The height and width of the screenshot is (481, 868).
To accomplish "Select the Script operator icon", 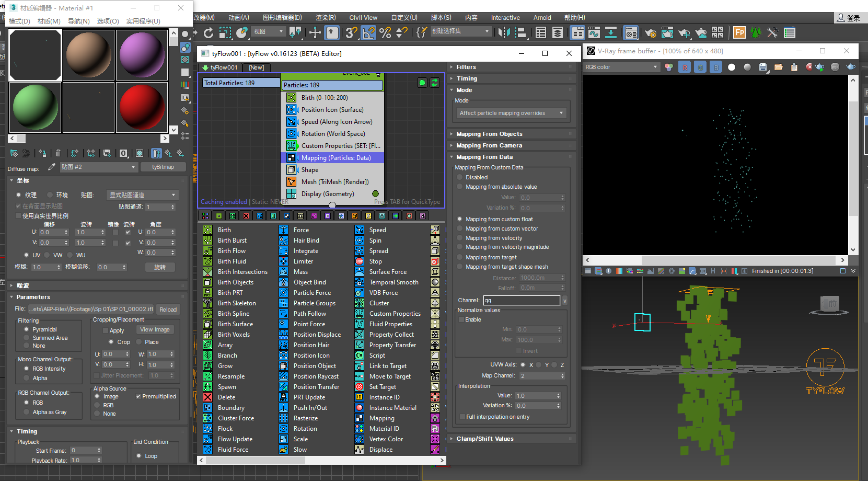I will click(359, 356).
